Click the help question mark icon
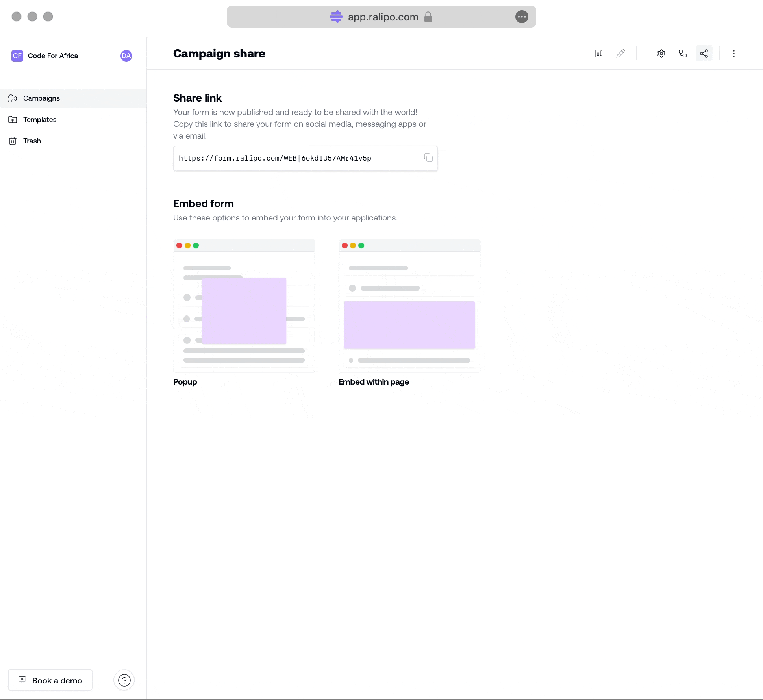This screenshot has width=763, height=700. click(124, 680)
